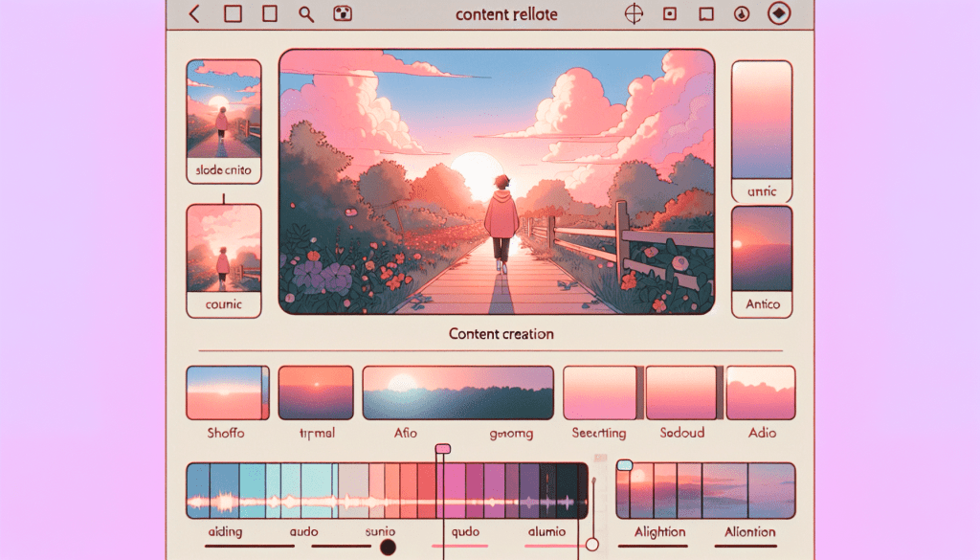980x560 pixels.
Task: Toggle the black dot under sunio
Action: coord(387,545)
